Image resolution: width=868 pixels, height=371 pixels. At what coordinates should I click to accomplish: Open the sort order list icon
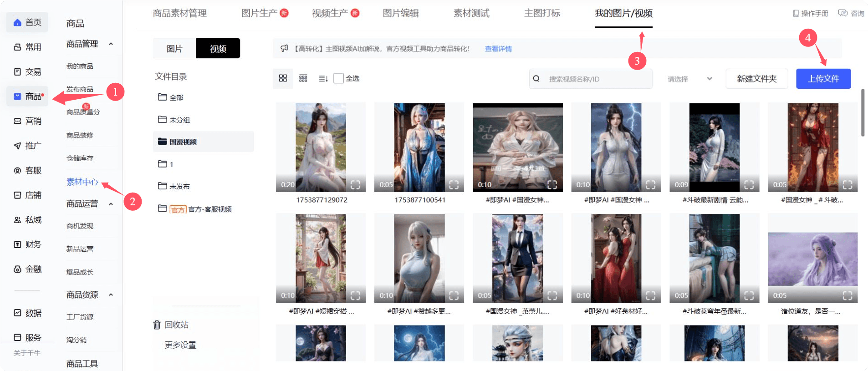tap(323, 79)
